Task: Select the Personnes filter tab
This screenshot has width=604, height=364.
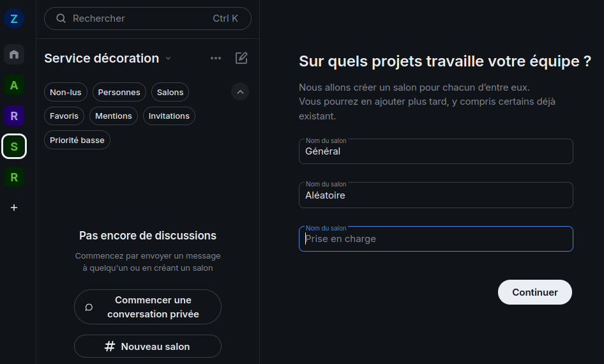Action: (x=119, y=92)
